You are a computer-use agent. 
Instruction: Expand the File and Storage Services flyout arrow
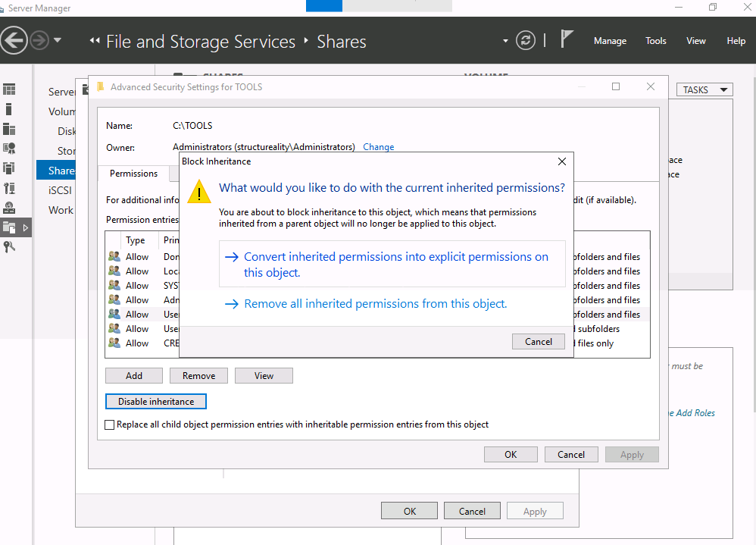26,227
